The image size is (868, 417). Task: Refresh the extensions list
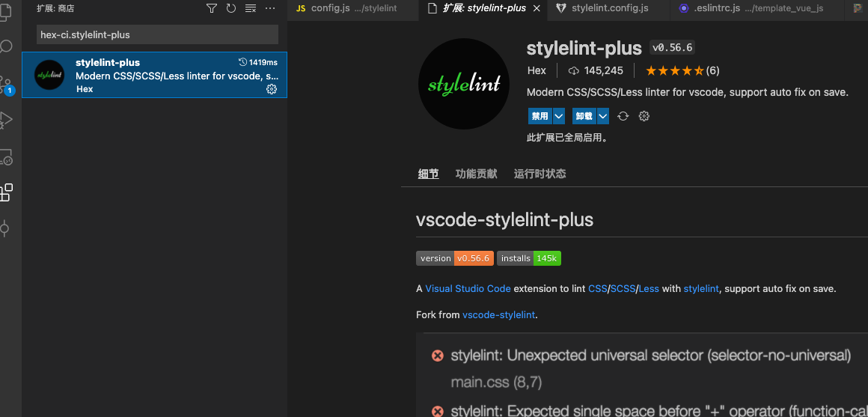(x=230, y=8)
